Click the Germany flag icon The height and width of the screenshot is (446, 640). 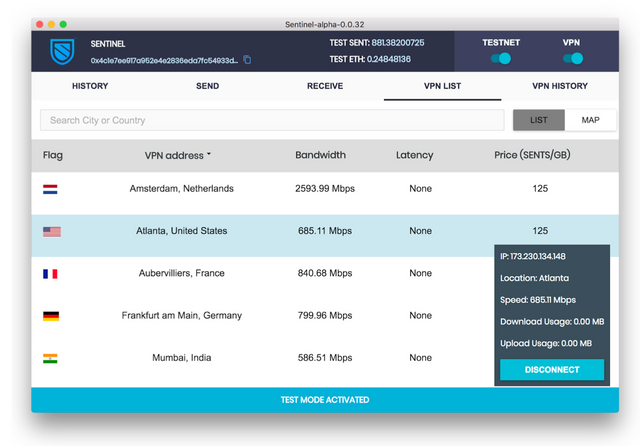tap(51, 316)
